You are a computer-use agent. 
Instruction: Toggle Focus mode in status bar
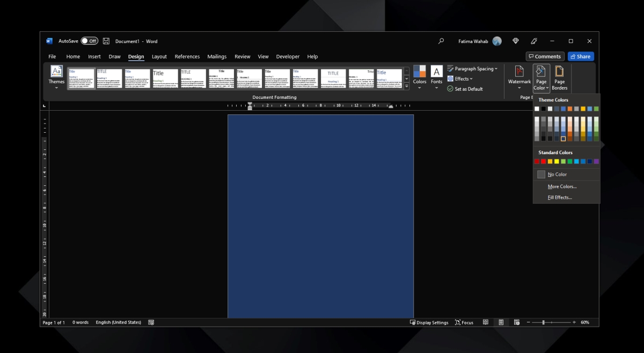[x=464, y=322]
